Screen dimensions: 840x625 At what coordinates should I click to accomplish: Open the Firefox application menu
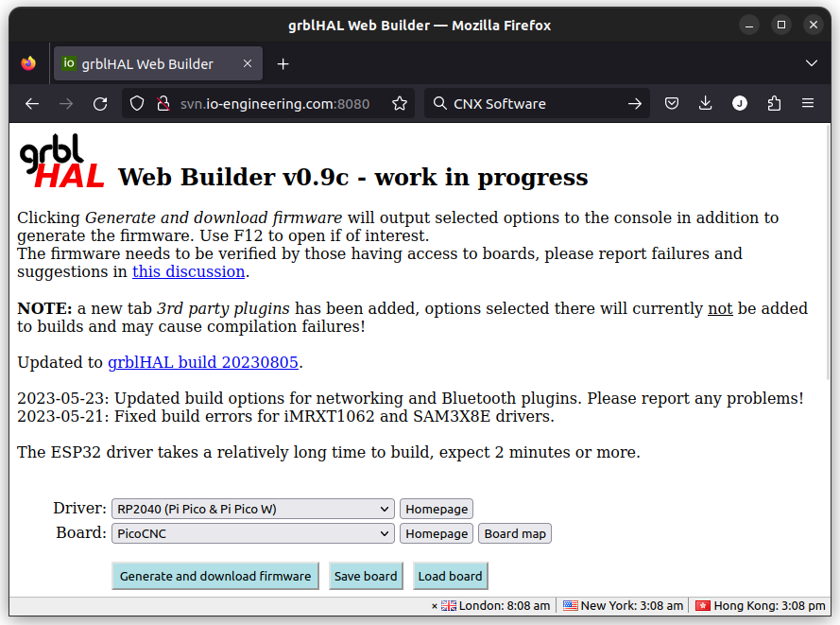(x=808, y=103)
